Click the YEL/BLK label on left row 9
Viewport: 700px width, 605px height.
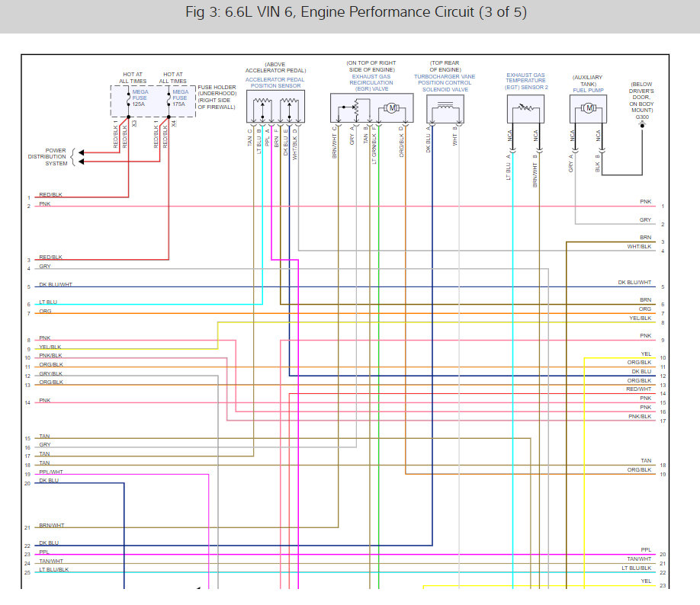pyautogui.click(x=50, y=347)
